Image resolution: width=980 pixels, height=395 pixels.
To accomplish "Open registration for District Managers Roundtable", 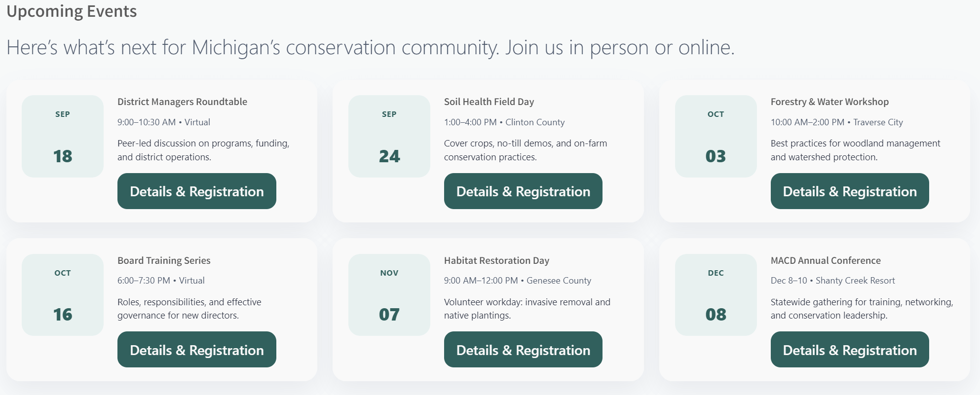I will [196, 191].
